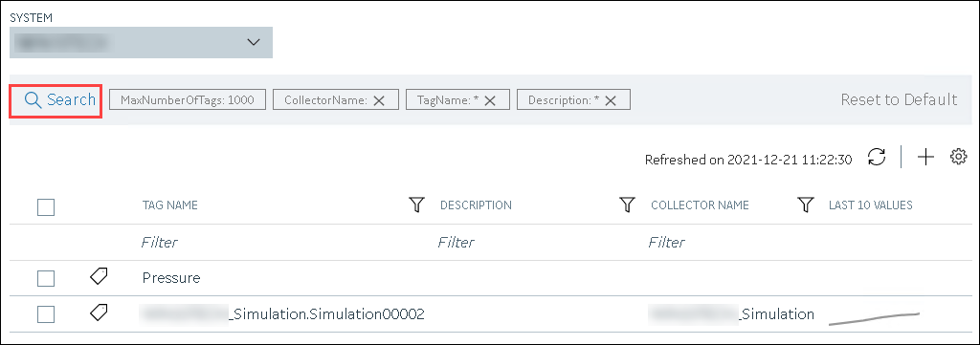980x345 pixels.
Task: Open the SYSTEM dropdown
Action: point(141,42)
